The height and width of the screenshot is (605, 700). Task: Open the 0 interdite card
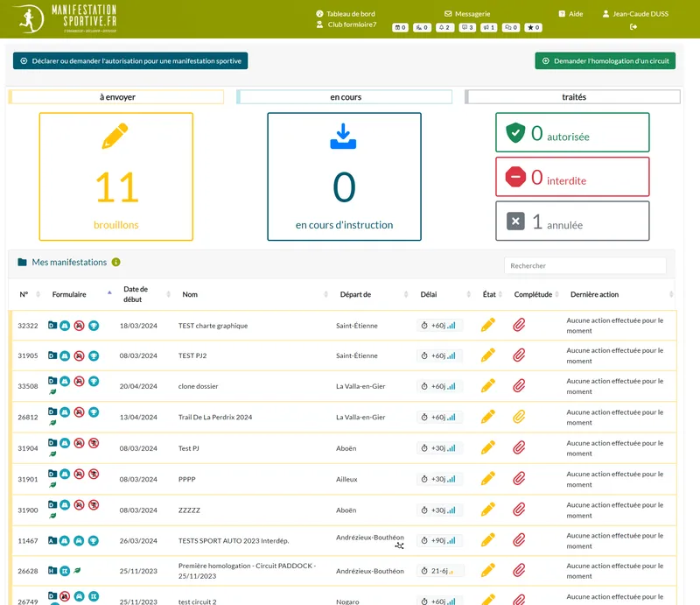click(572, 177)
